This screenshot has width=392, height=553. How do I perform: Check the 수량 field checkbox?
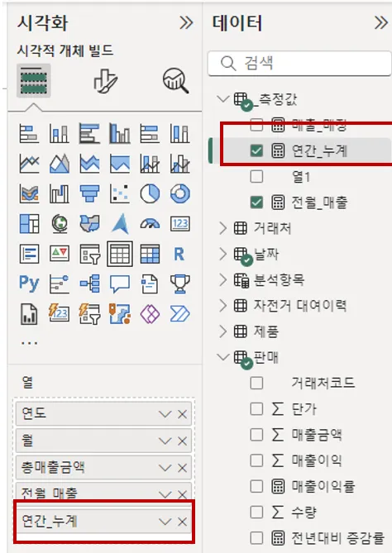click(x=256, y=512)
